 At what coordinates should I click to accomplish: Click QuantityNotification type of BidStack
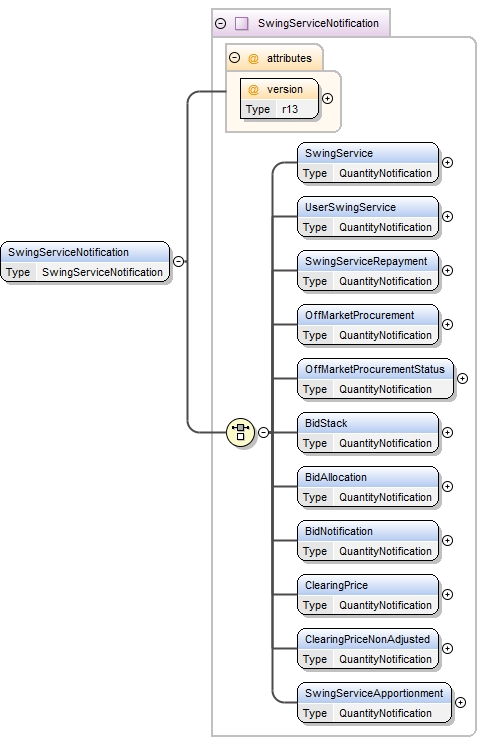pos(385,443)
